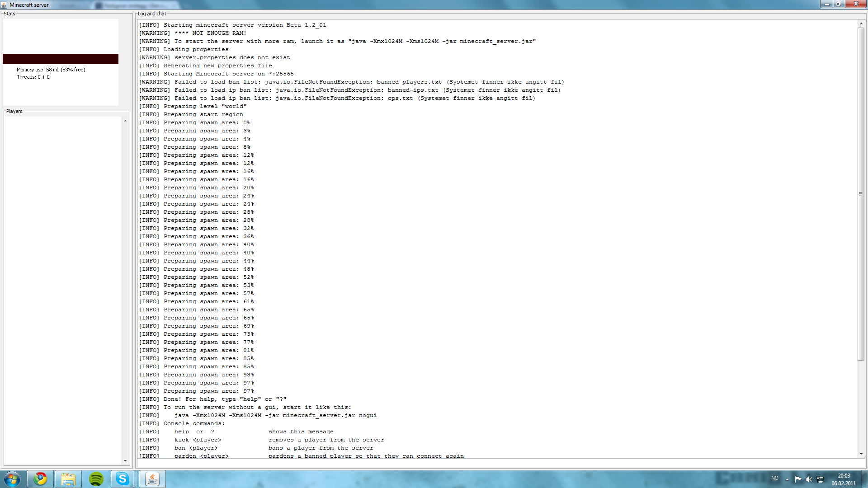Select the Java Minecraft server taskbar button
The height and width of the screenshot is (488, 868).
[152, 479]
